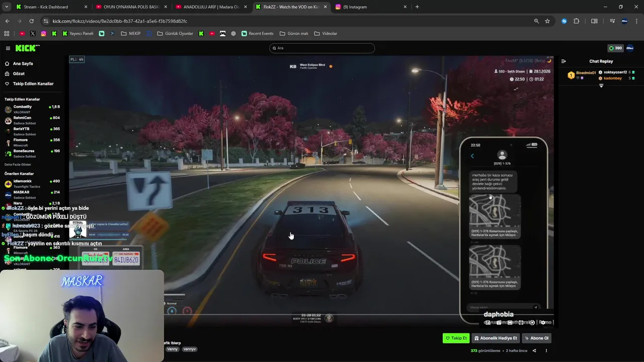Open media controls in Chrome toolbar

[612, 21]
